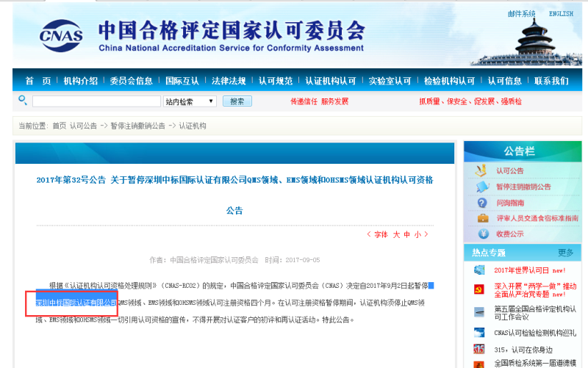The width and height of the screenshot is (588, 368).
Task: Click the party emblem thumbnail for 两学一做
Action: click(x=478, y=289)
